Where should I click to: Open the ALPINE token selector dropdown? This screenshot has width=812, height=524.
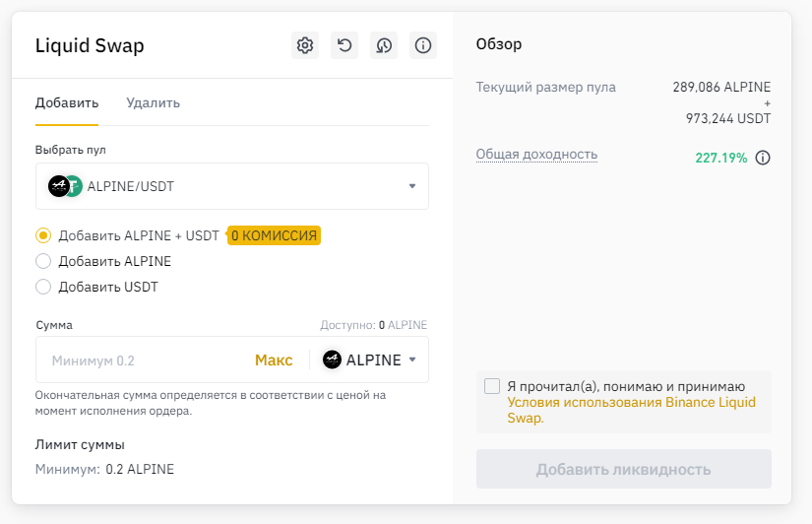coord(369,360)
